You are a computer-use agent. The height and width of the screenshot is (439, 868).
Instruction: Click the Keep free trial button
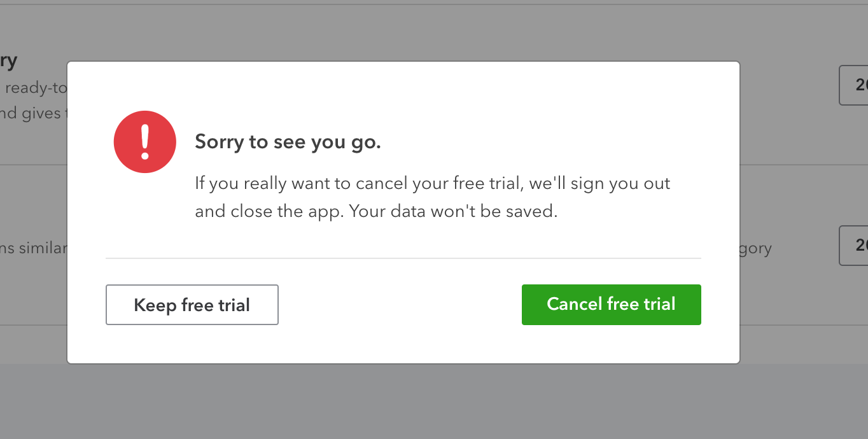click(x=192, y=305)
